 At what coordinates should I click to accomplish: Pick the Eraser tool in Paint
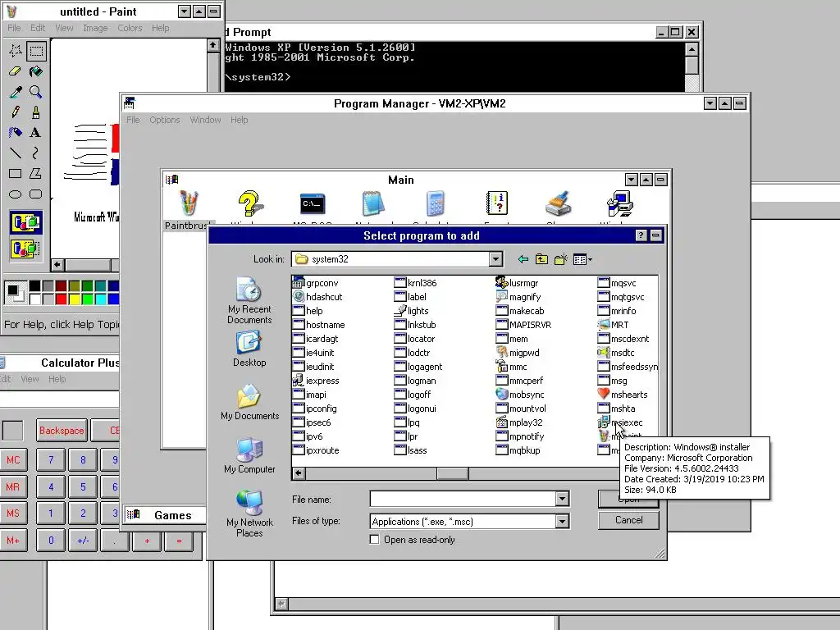[16, 71]
